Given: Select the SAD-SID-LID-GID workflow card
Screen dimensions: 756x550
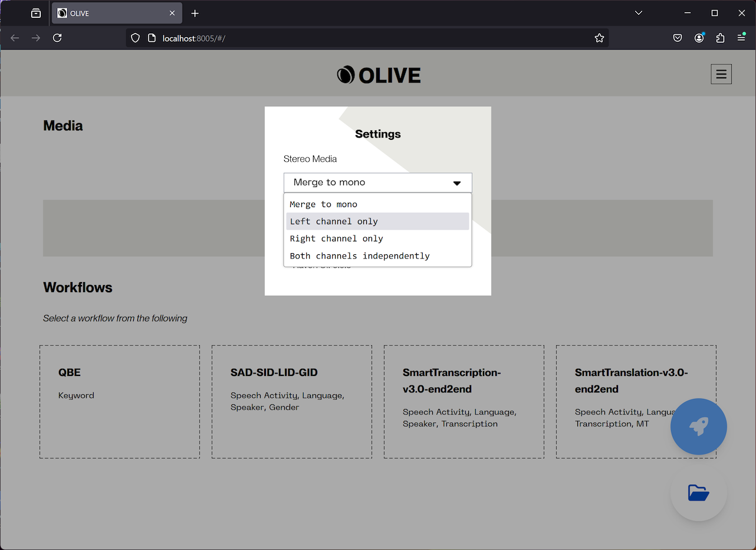Looking at the screenshot, I should tap(292, 402).
